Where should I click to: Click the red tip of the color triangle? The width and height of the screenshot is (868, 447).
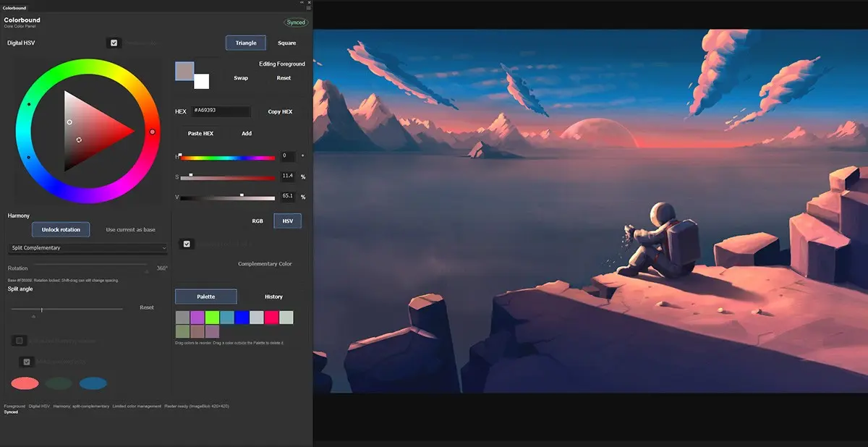(132, 132)
